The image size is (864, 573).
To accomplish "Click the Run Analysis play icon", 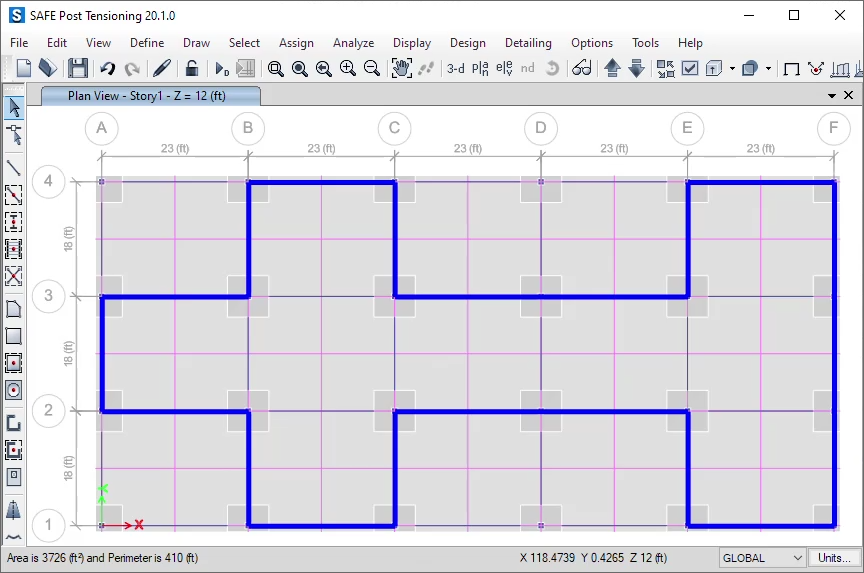I will [x=222, y=68].
